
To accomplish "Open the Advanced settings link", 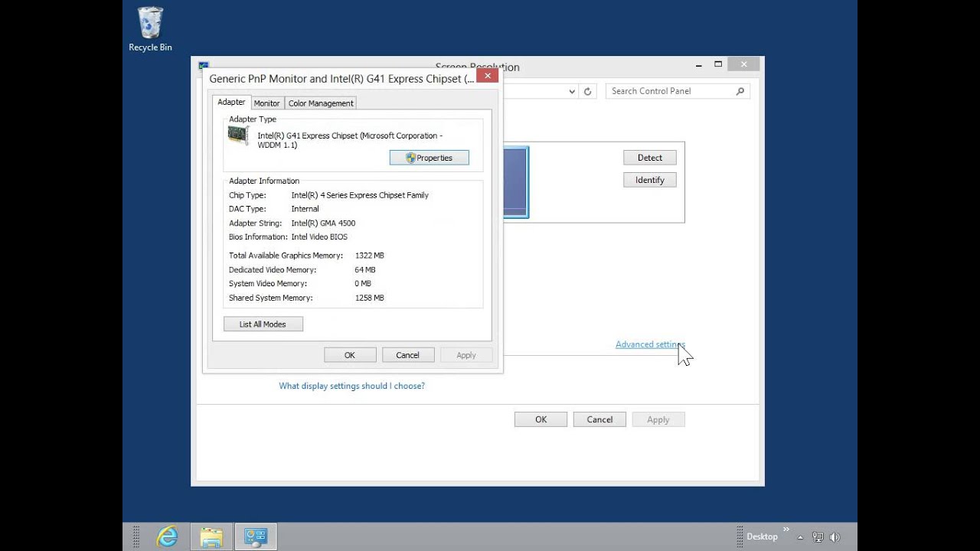I will pos(649,344).
